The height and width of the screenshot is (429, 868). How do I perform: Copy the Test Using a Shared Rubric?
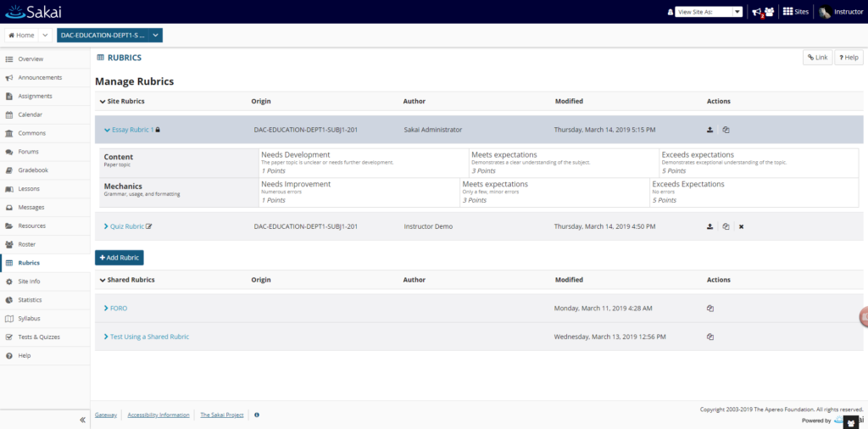[x=710, y=337]
